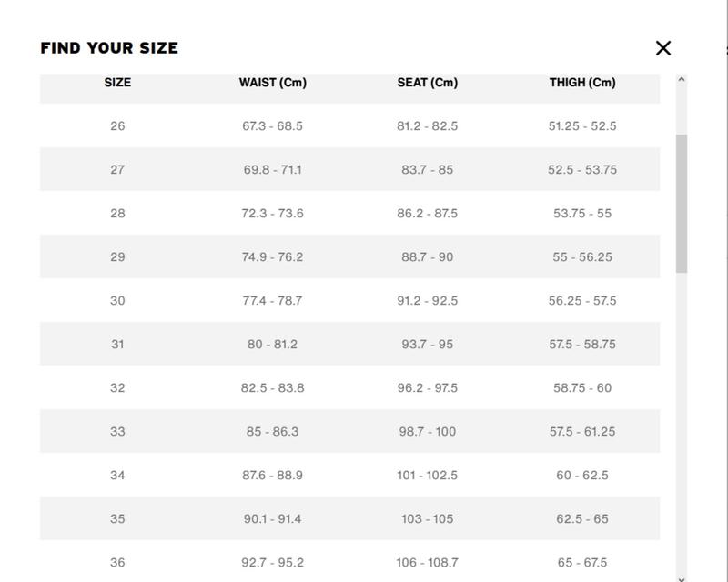728x582 pixels.
Task: Click the scrollbar track below the thumb
Action: [x=681, y=422]
